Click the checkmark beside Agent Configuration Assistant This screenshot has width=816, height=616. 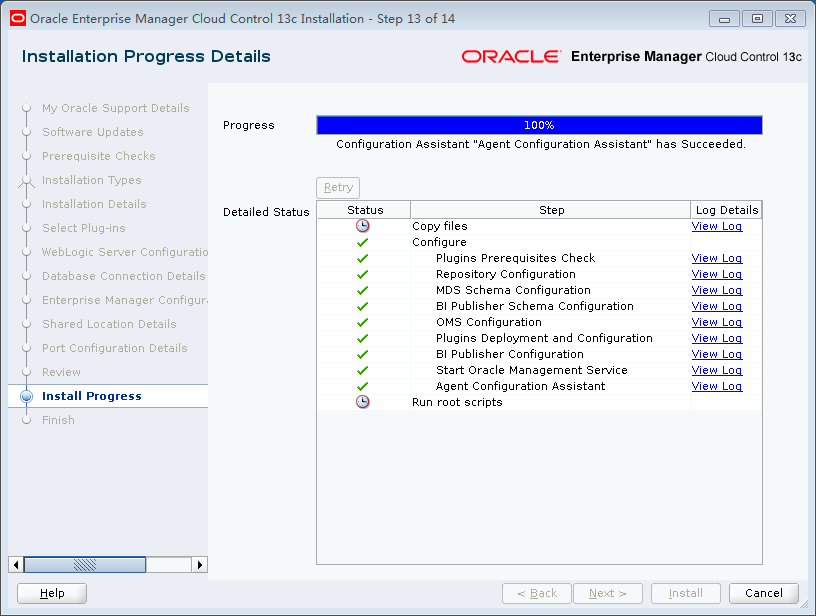363,386
